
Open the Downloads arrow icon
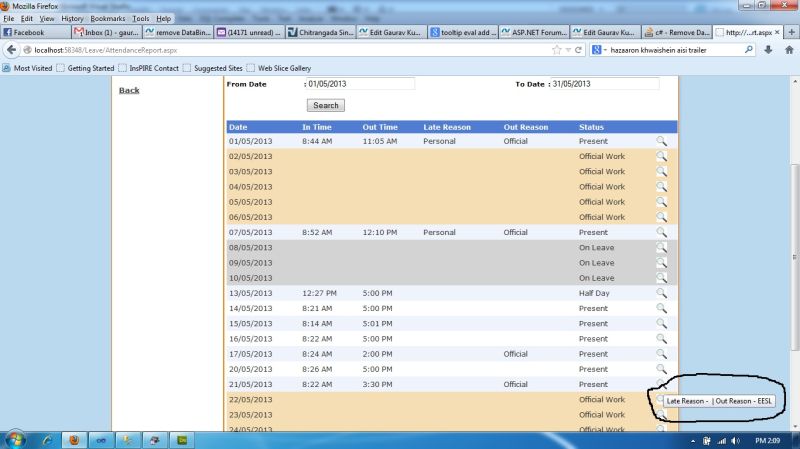(768, 50)
